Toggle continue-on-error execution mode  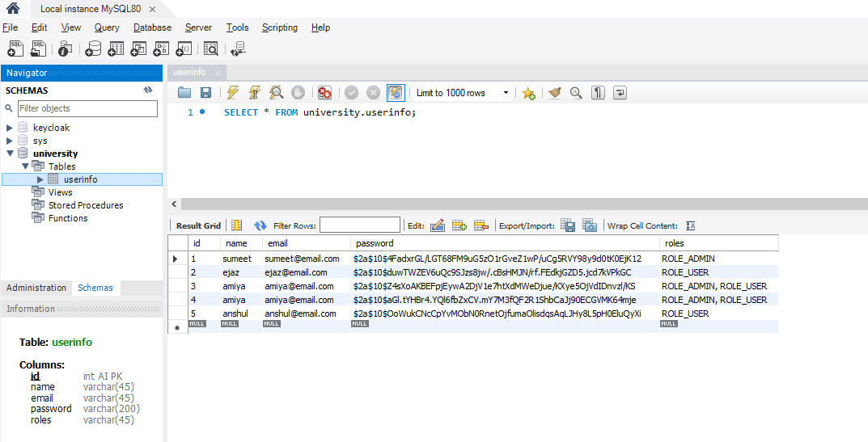[x=325, y=93]
